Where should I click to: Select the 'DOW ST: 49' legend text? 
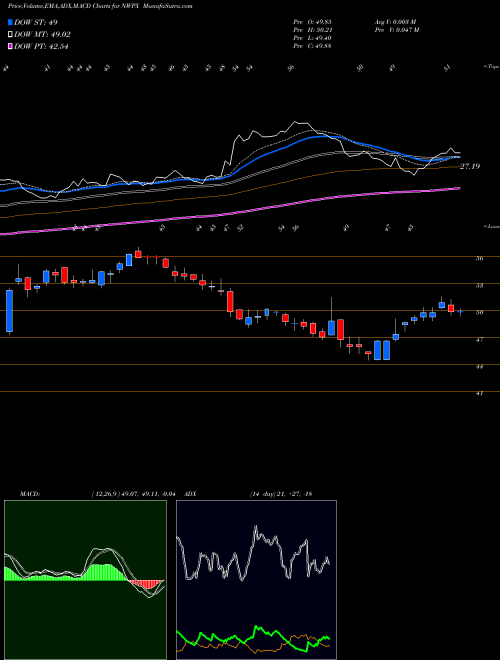(36, 22)
